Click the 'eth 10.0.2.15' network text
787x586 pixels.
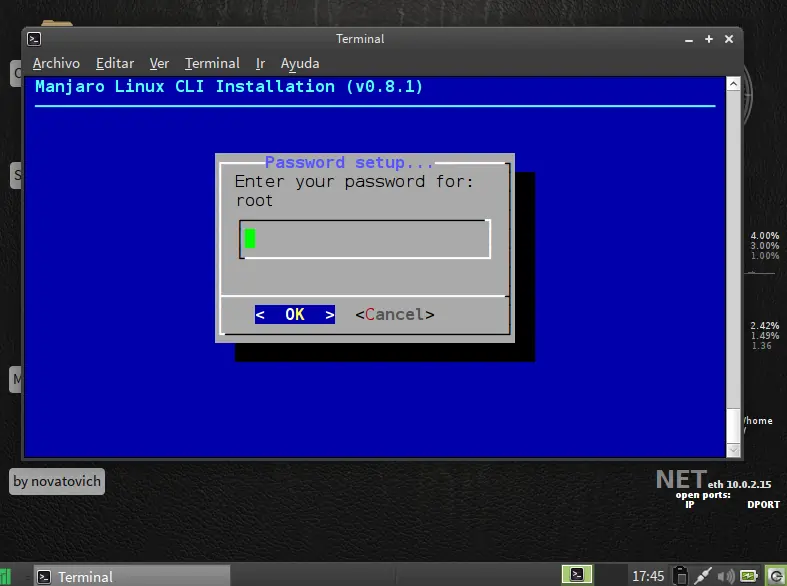click(739, 485)
